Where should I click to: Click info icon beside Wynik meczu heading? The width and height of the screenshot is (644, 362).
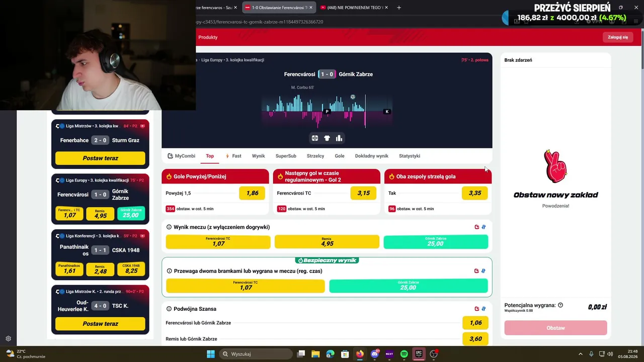(x=169, y=227)
